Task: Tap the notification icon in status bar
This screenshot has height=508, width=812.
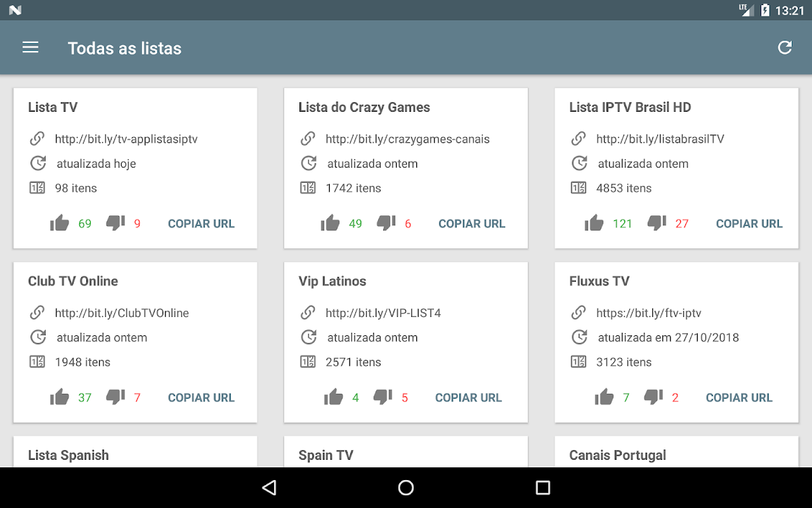Action: click(15, 10)
